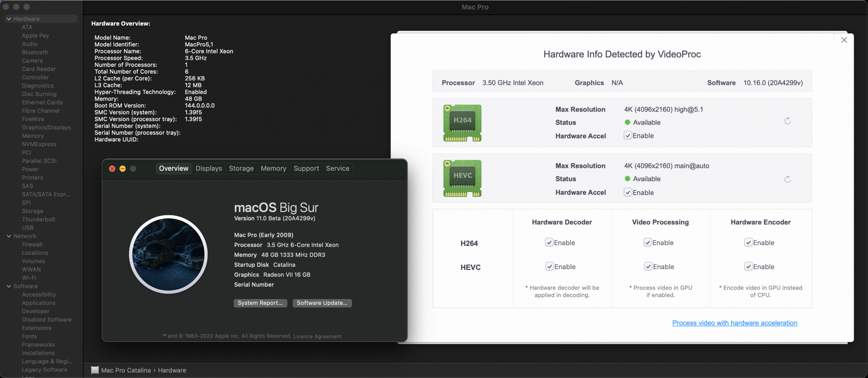Screen dimensions: 868x378
Task: Open the Storage tab in About This Mac
Action: pos(241,168)
